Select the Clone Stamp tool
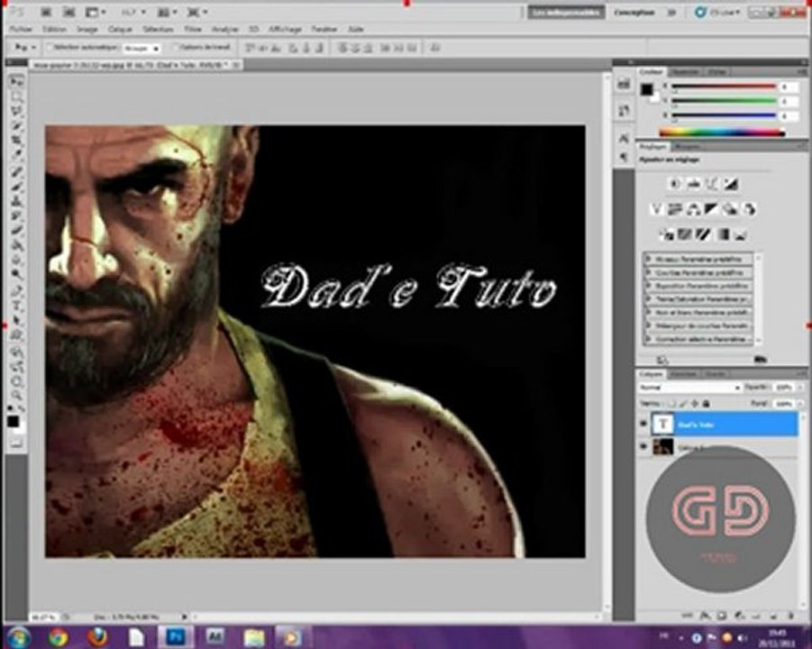 click(16, 200)
